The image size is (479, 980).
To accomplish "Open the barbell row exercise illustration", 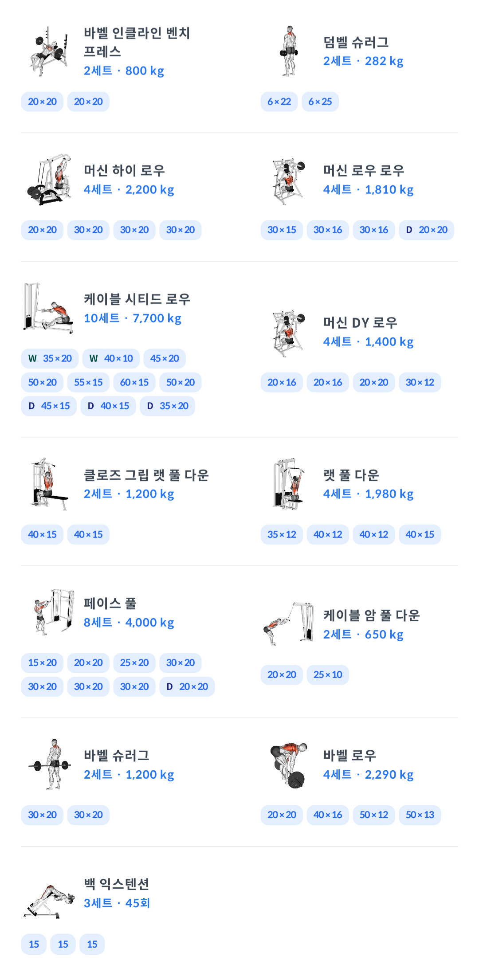I will pos(288,764).
